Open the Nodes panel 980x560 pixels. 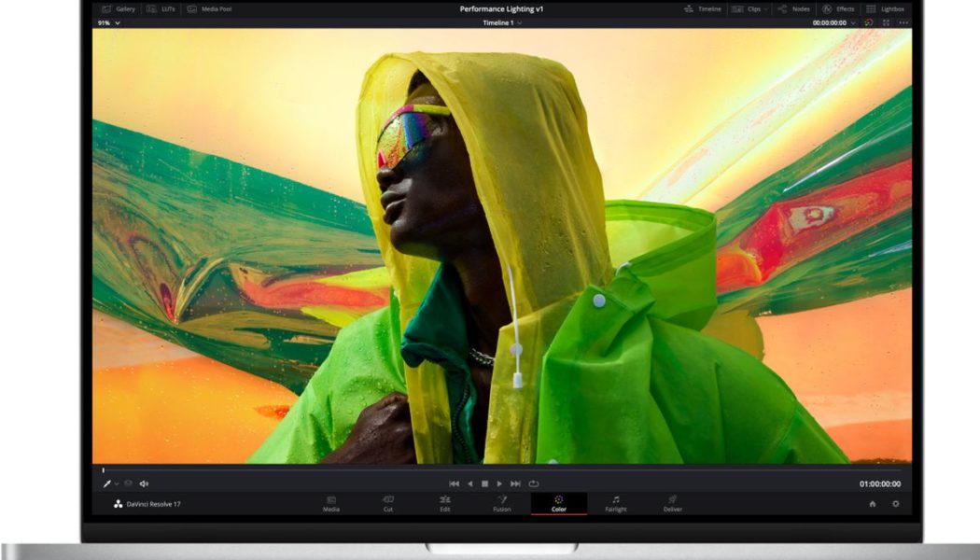798,7
